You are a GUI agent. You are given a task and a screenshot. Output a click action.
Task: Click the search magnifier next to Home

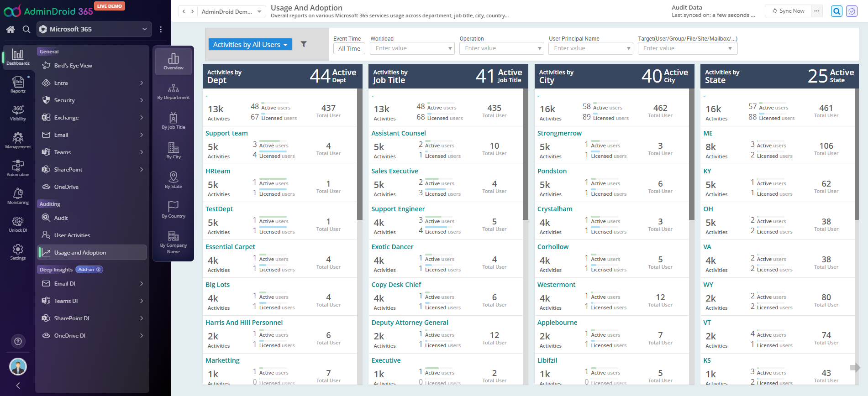click(26, 29)
